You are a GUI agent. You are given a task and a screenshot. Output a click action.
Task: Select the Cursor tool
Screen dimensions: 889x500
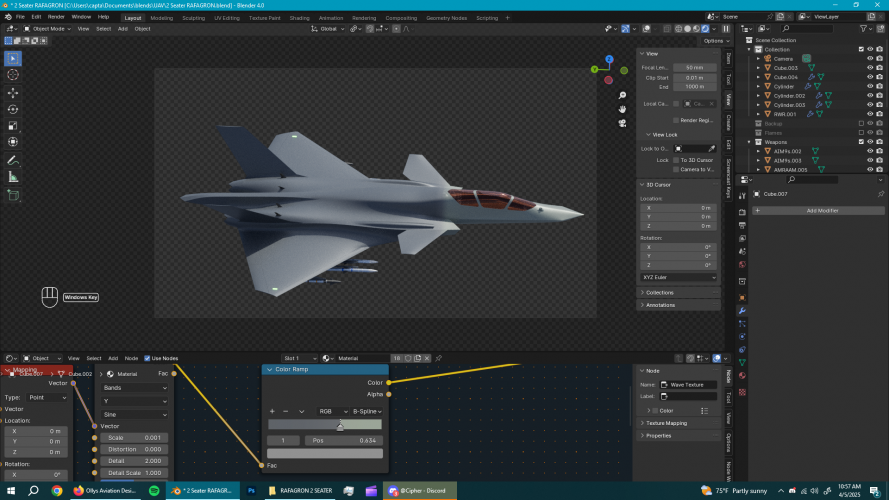click(x=13, y=75)
